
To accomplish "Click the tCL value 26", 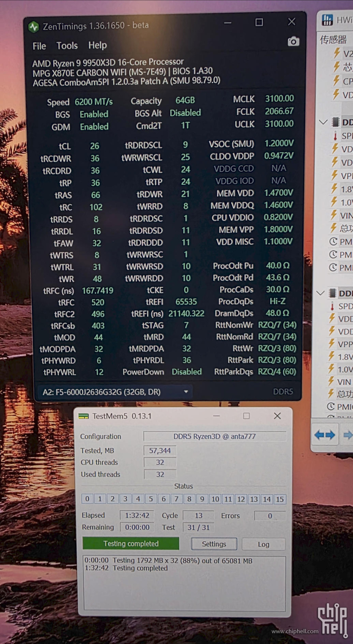I will (x=95, y=146).
